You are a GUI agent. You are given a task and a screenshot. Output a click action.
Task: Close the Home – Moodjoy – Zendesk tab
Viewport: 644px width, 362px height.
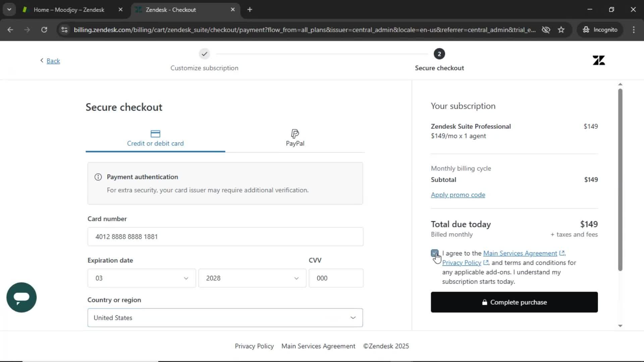(x=120, y=10)
